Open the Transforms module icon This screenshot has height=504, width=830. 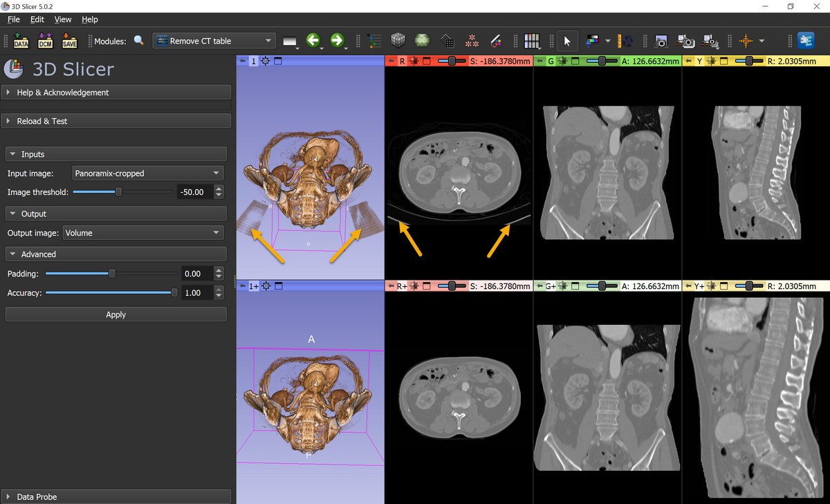point(447,41)
